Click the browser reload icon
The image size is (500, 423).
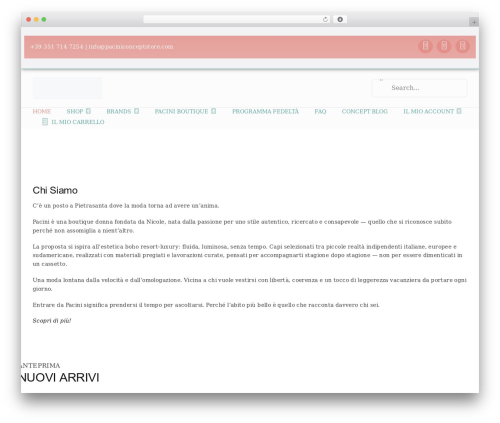pyautogui.click(x=325, y=20)
